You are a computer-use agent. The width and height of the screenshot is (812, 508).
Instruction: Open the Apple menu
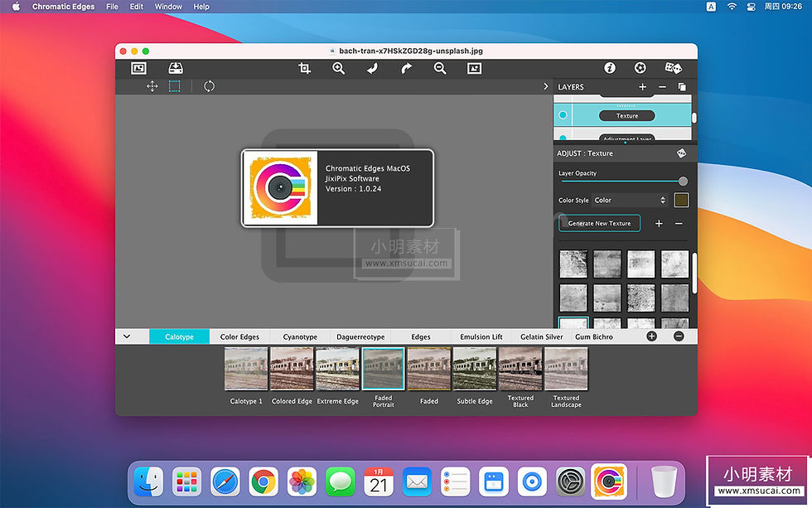click(16, 7)
